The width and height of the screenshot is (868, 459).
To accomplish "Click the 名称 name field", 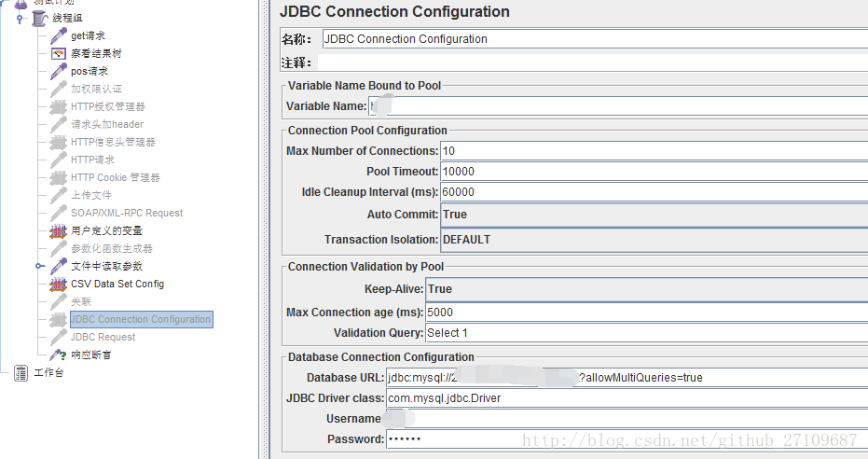I will [593, 39].
